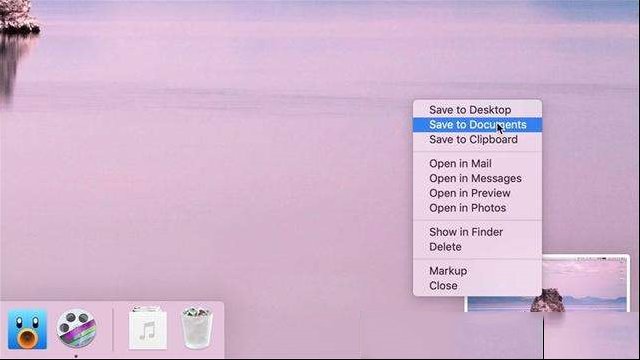Screen dimensions: 640x360
Task: Click running indicator dot under film reel app
Action: coord(76,356)
